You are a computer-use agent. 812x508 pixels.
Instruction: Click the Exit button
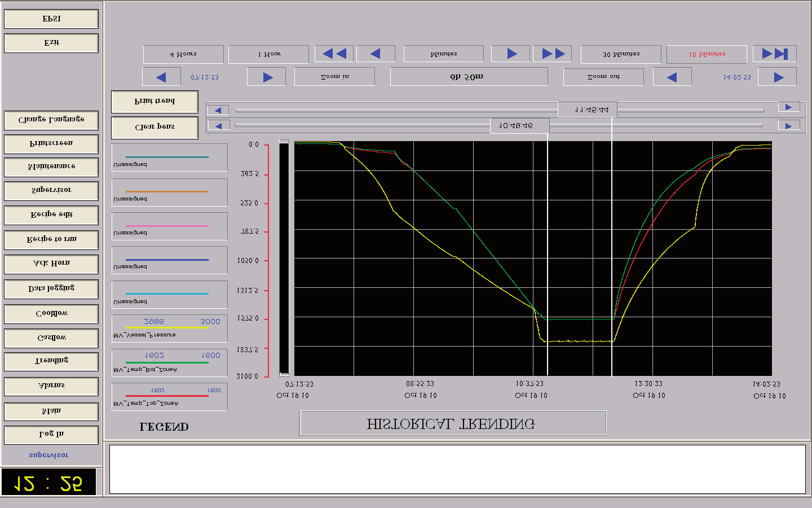[x=51, y=43]
